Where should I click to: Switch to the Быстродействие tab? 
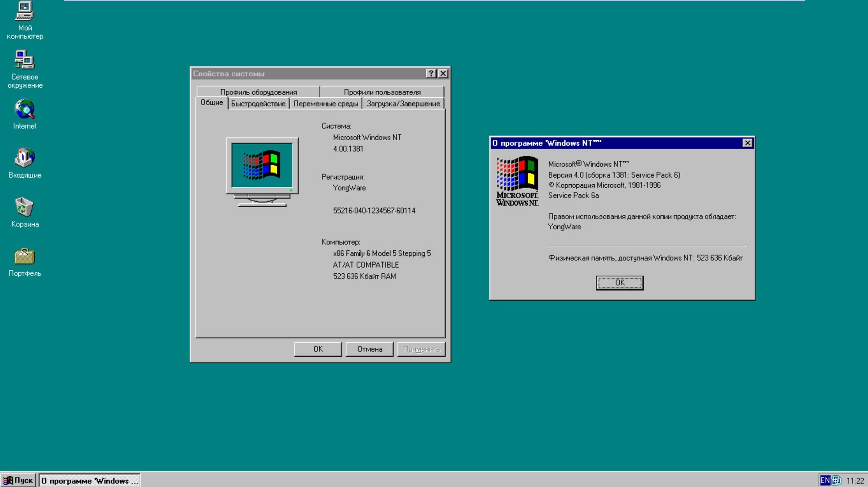coord(258,103)
